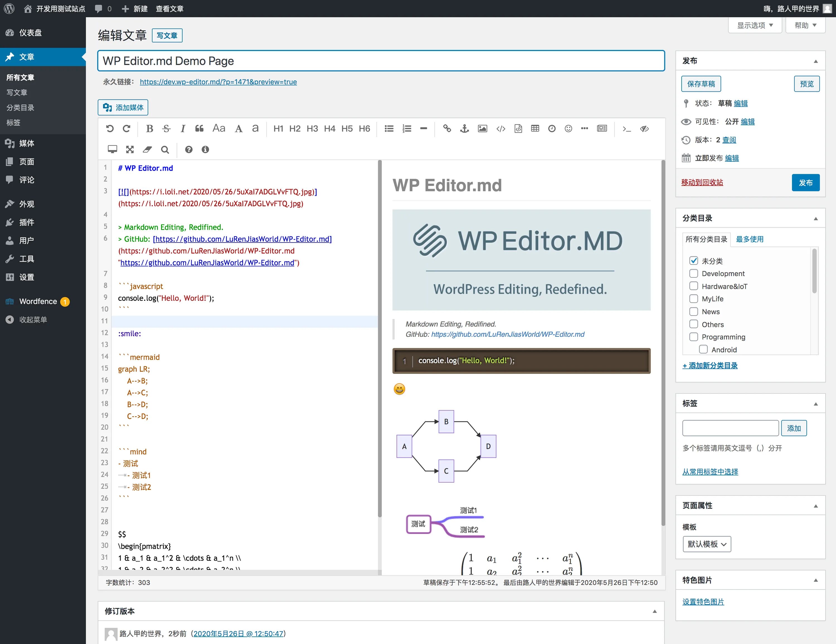The width and height of the screenshot is (836, 644).
Task: Click the fullscreen toggle icon
Action: click(130, 149)
